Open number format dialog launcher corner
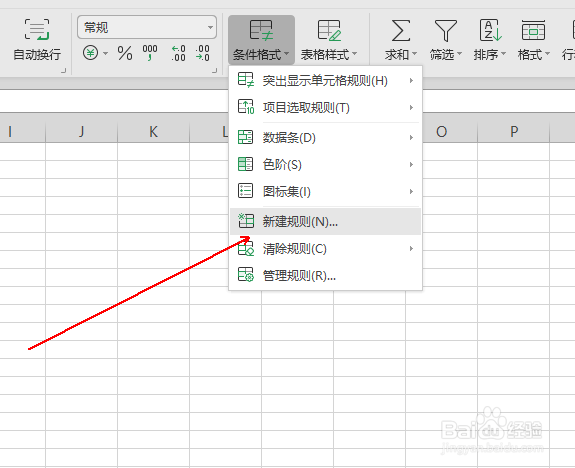Viewport: 575px width, 468px height. pos(215,70)
